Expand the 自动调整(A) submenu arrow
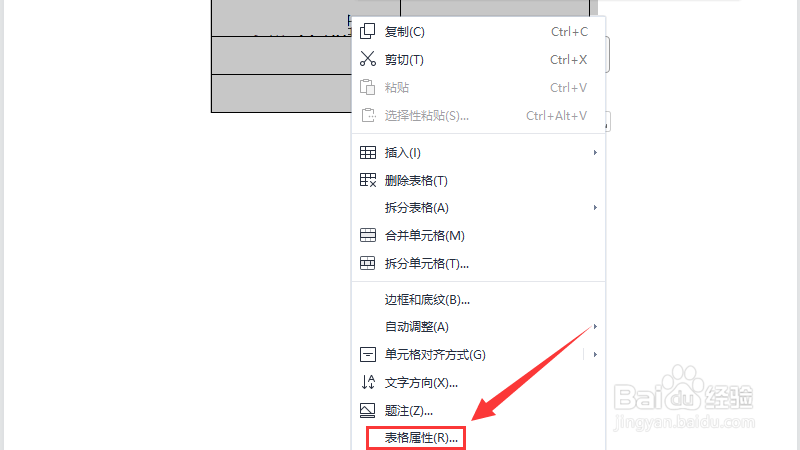 coord(595,327)
